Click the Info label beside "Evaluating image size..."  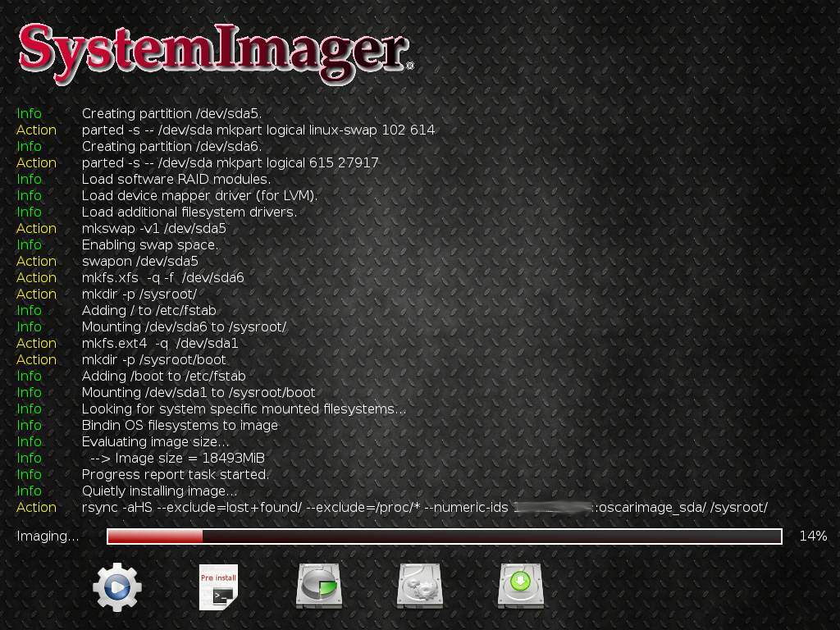point(29,442)
